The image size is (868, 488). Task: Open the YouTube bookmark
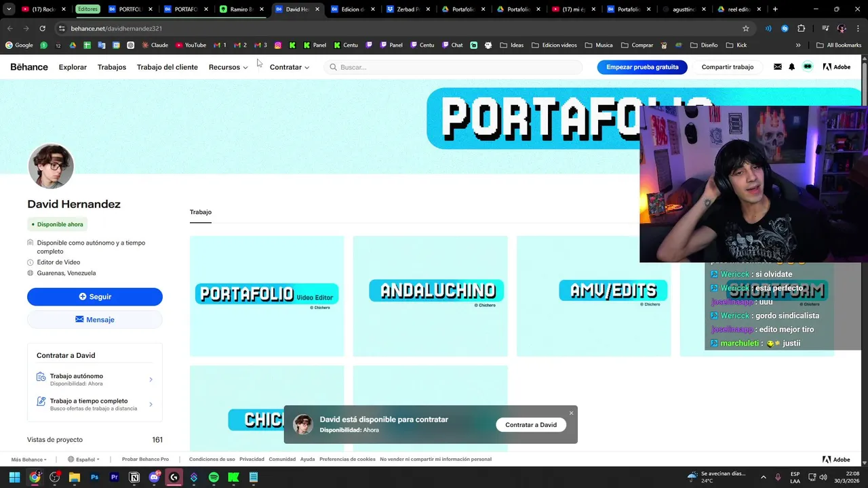click(x=191, y=45)
